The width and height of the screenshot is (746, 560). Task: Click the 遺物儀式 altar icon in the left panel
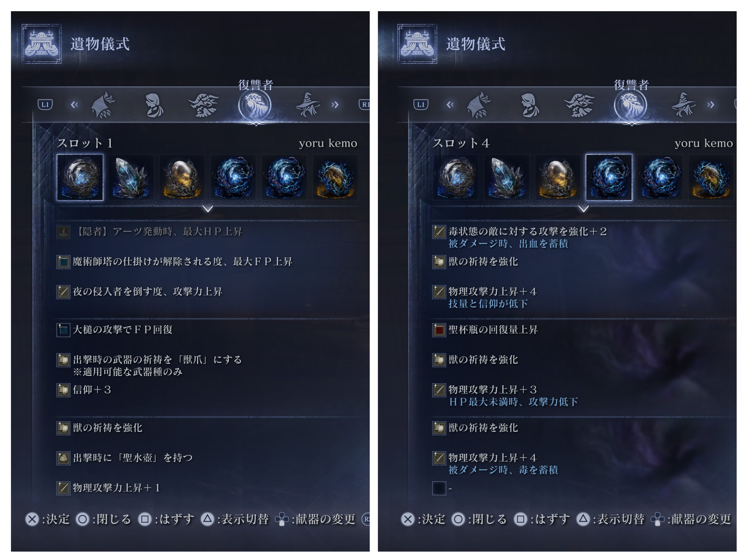42,44
